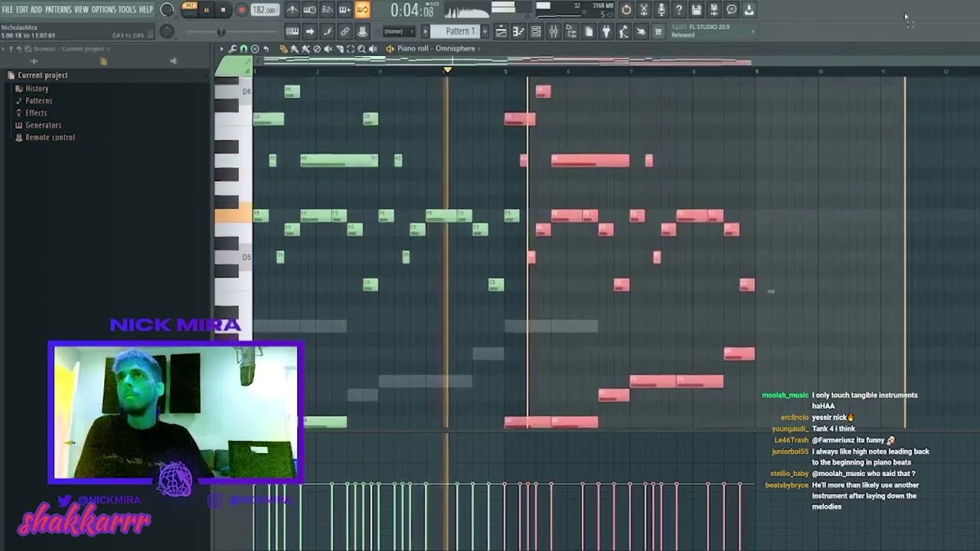Pause playback with the pause button
980x551 pixels.
coord(206,10)
